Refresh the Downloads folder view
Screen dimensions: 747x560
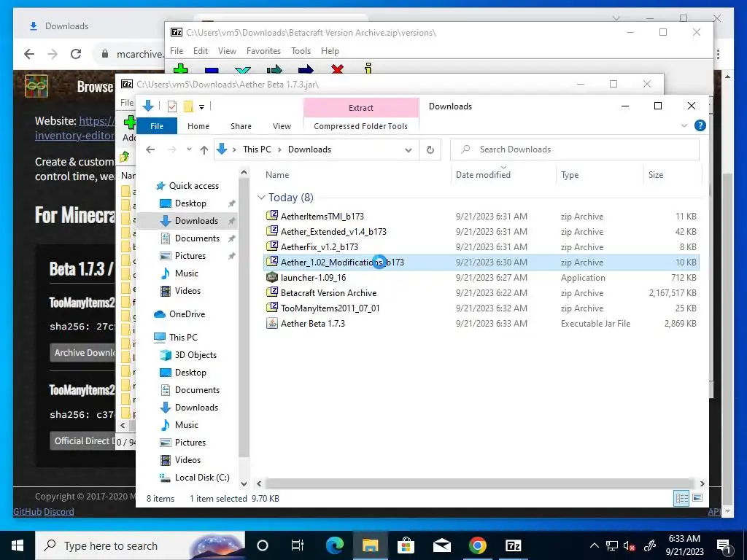coord(430,149)
